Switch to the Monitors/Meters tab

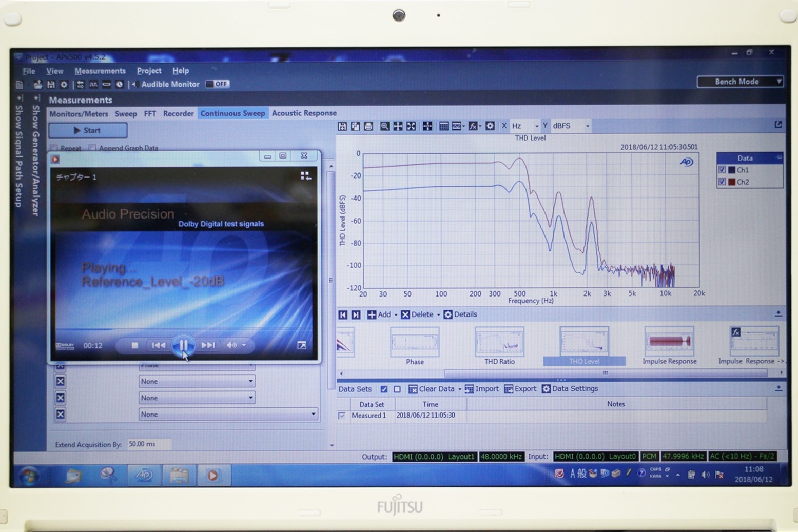pyautogui.click(x=79, y=114)
